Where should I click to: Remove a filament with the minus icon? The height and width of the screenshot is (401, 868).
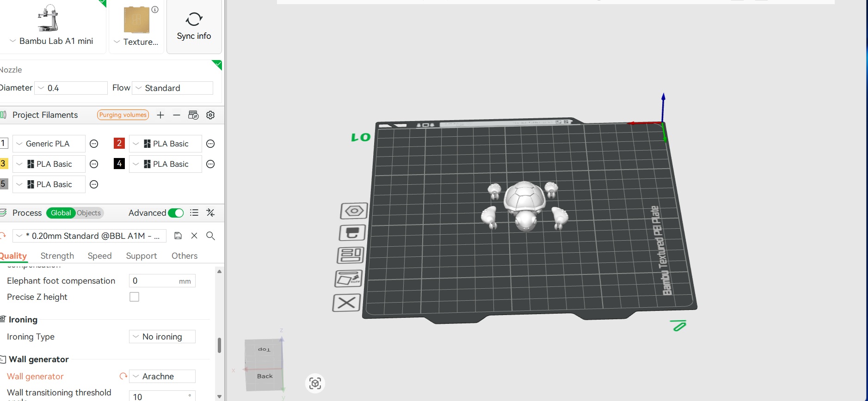point(177,115)
